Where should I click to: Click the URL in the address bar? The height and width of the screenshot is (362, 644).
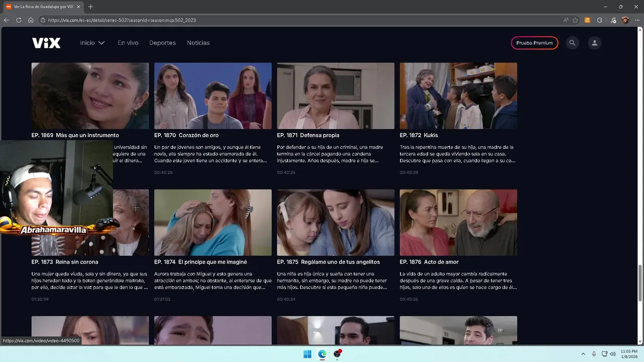122,20
